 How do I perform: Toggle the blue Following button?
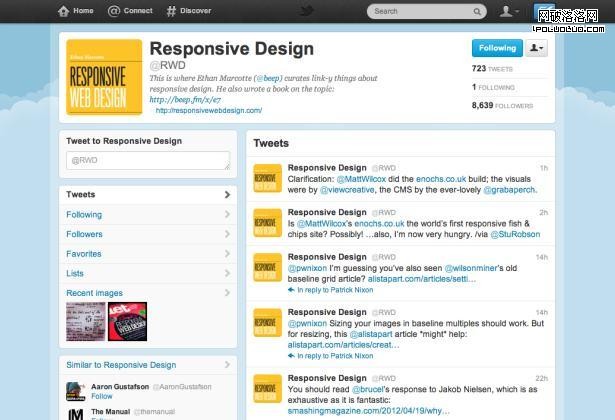click(497, 48)
